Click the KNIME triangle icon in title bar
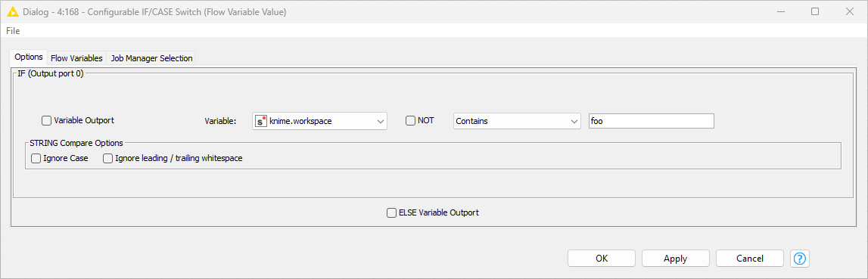Screen dimensions: 868x279 [13, 11]
